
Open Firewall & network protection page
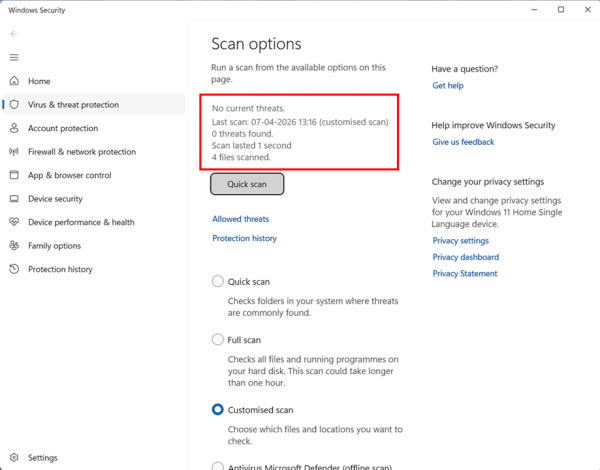[82, 152]
